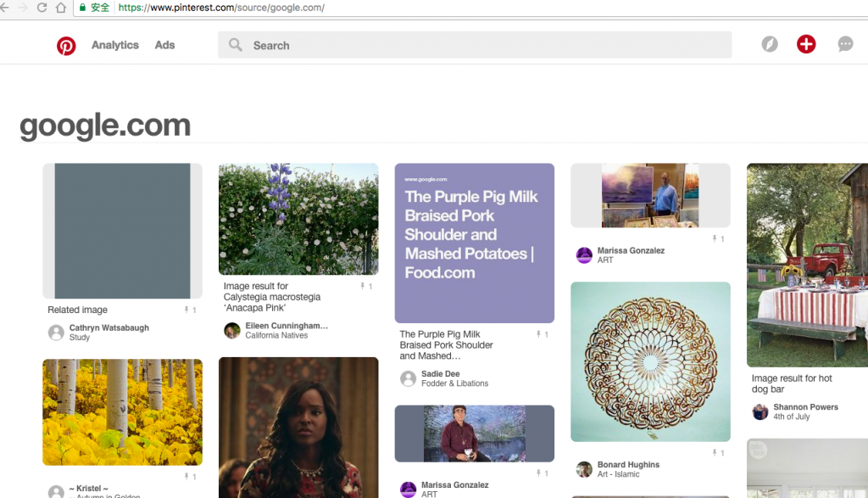Click the 'Related image' caption
Screen dimensions: 868x498
coord(77,310)
